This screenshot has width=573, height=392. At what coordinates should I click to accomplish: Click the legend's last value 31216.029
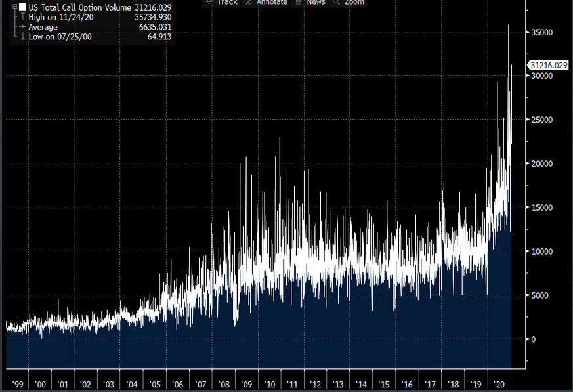click(153, 7)
